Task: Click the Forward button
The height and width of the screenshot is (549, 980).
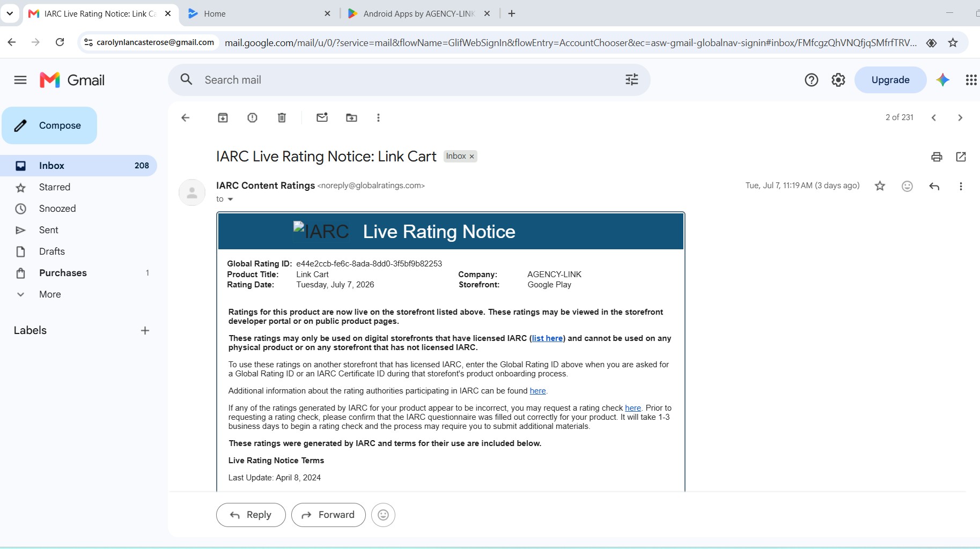Action: tap(328, 515)
